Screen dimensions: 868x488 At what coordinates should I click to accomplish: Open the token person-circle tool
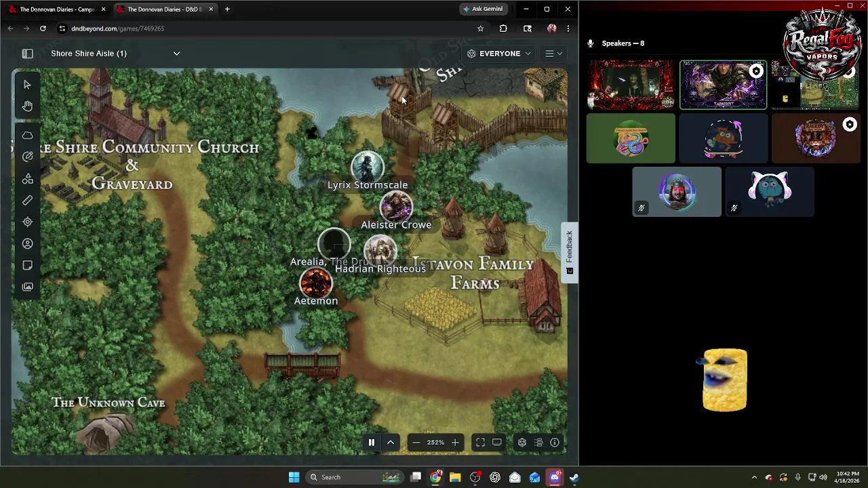tap(27, 243)
